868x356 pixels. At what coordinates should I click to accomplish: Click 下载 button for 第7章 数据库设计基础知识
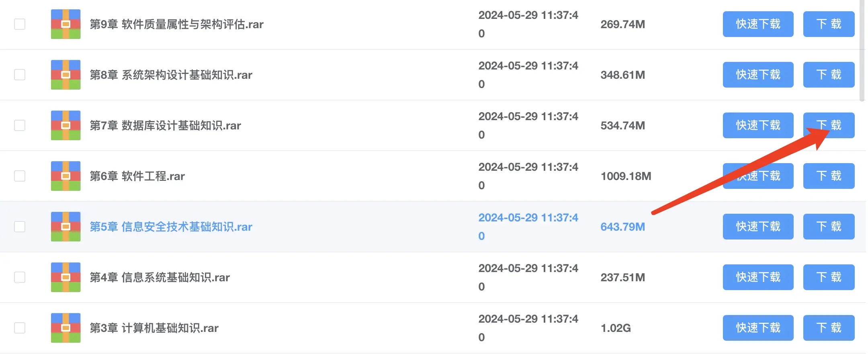tap(829, 125)
